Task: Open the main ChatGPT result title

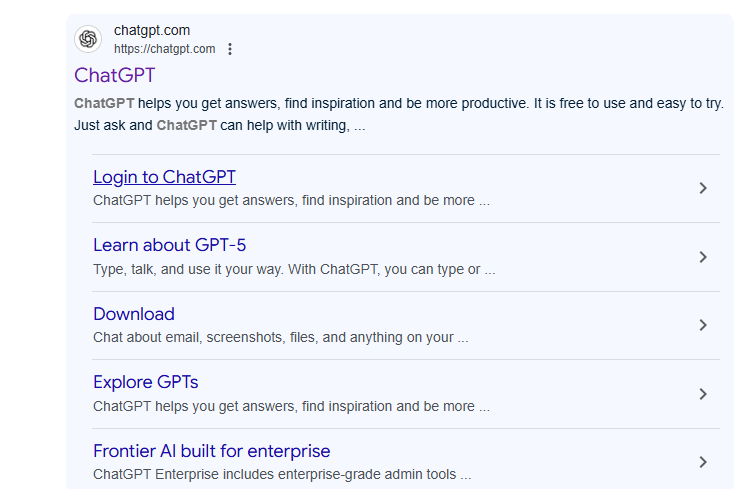Action: click(115, 75)
